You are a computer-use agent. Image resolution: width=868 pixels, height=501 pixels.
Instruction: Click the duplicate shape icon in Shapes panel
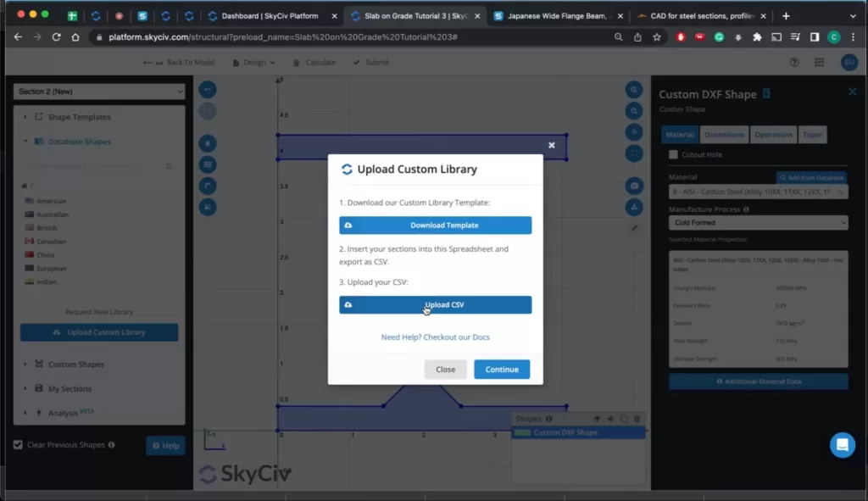(x=624, y=419)
